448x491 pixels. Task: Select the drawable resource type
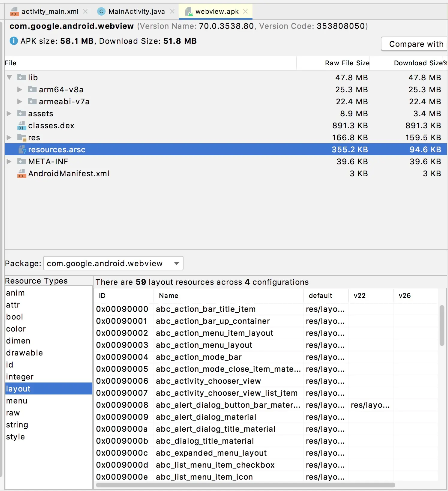pyautogui.click(x=49, y=353)
